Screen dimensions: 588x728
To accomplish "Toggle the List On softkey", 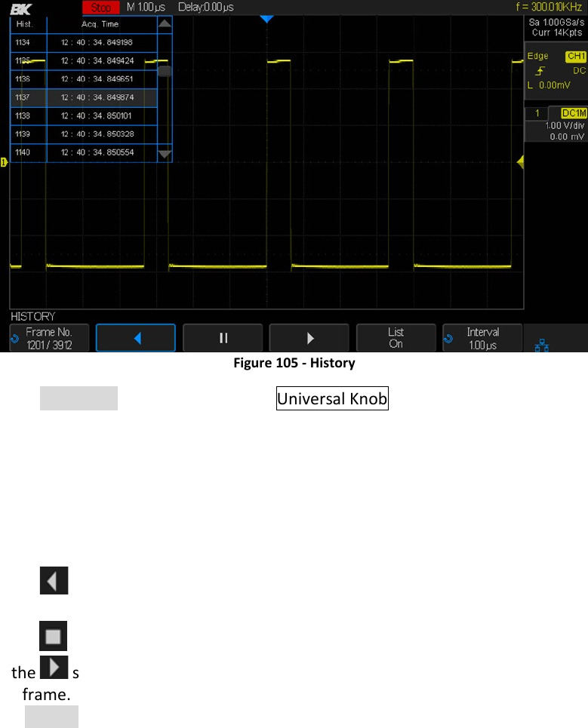I will 396,339.
